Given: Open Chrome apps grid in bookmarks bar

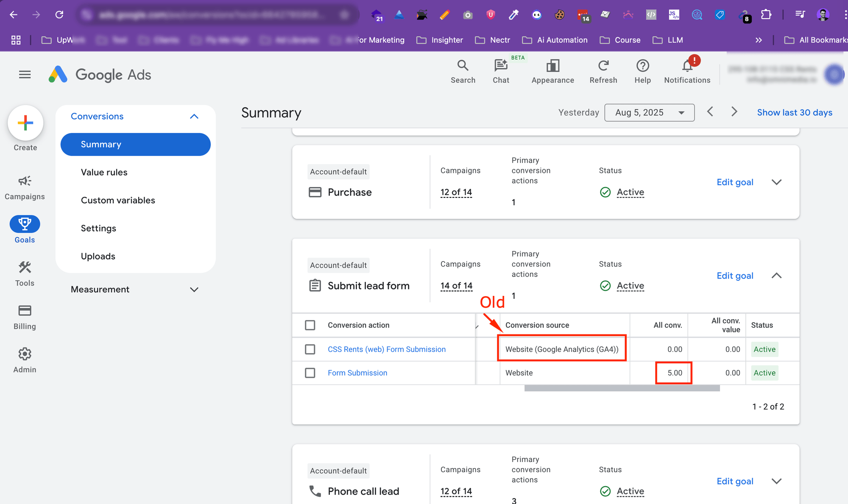Looking at the screenshot, I should coord(16,40).
